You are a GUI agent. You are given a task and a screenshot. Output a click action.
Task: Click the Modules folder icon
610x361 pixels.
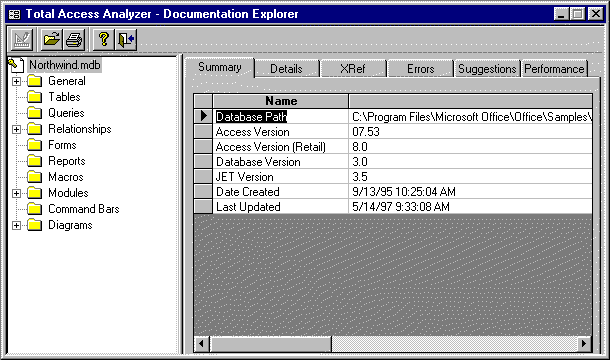(35, 193)
